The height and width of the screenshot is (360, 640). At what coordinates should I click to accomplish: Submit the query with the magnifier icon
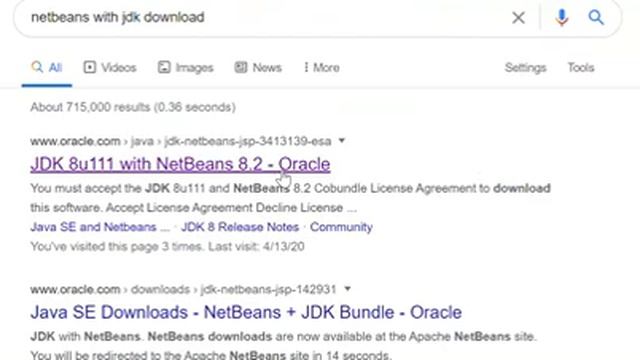[596, 18]
